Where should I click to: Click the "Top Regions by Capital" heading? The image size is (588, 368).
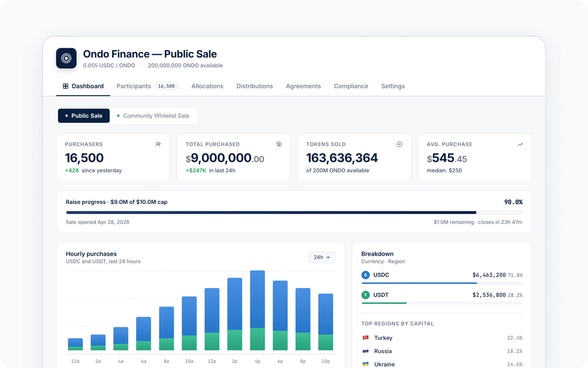397,324
